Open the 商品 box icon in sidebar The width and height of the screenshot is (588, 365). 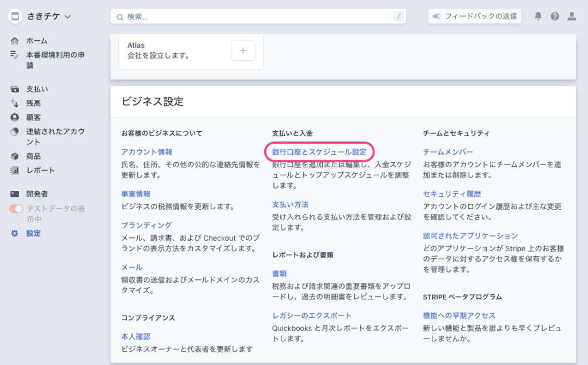click(x=15, y=156)
